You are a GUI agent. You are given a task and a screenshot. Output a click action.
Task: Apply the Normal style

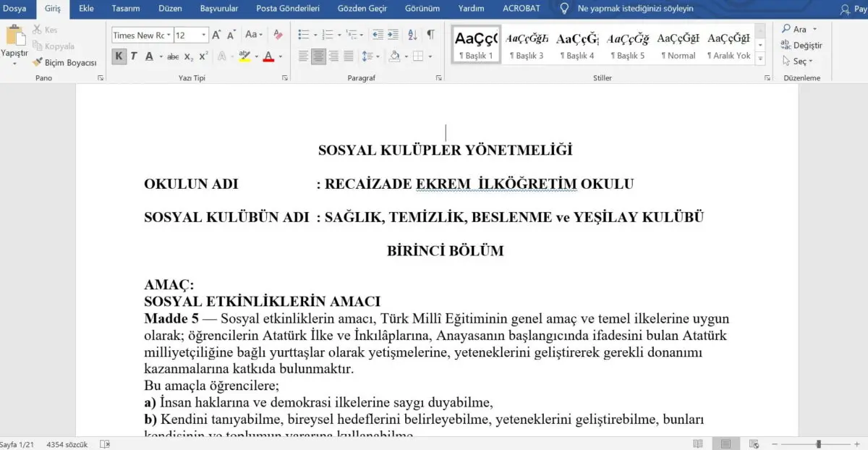click(x=678, y=44)
